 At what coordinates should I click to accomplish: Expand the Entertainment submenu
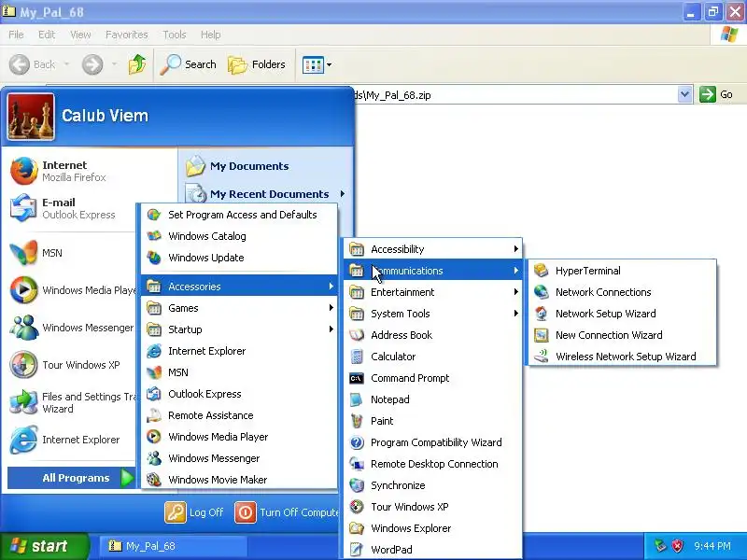tap(432, 292)
